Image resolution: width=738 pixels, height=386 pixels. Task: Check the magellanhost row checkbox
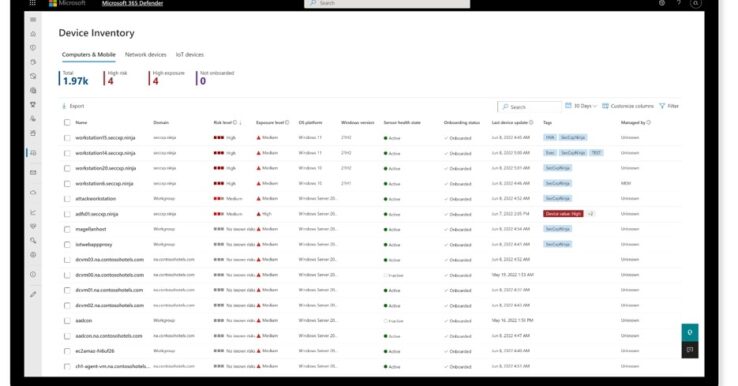click(x=67, y=229)
